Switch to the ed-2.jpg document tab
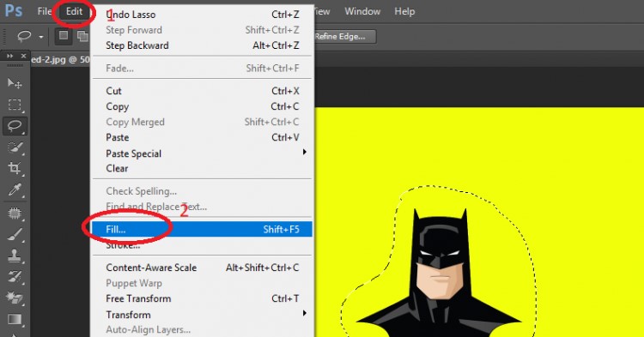 61,60
